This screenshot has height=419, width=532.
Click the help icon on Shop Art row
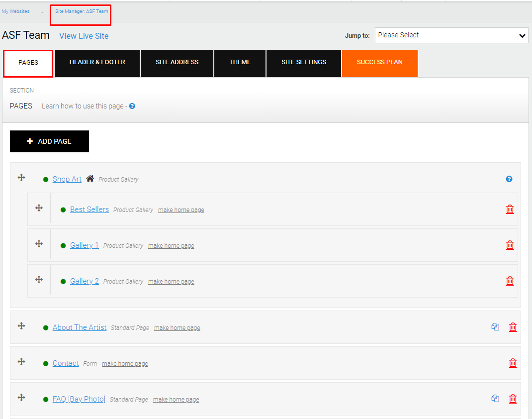[509, 179]
